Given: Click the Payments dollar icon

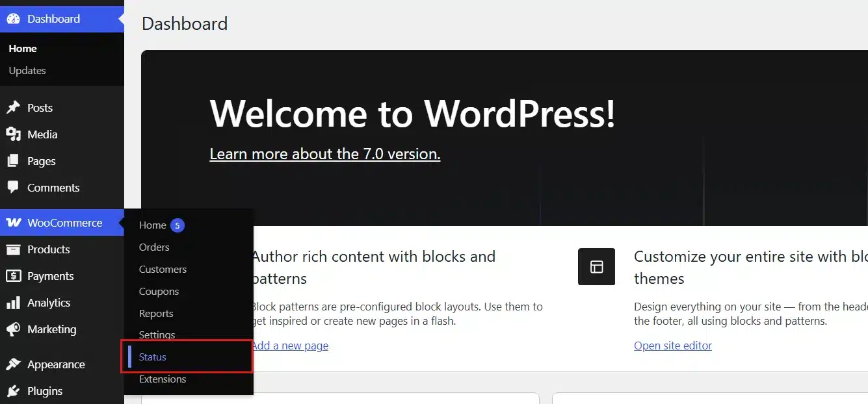Looking at the screenshot, I should [13, 276].
